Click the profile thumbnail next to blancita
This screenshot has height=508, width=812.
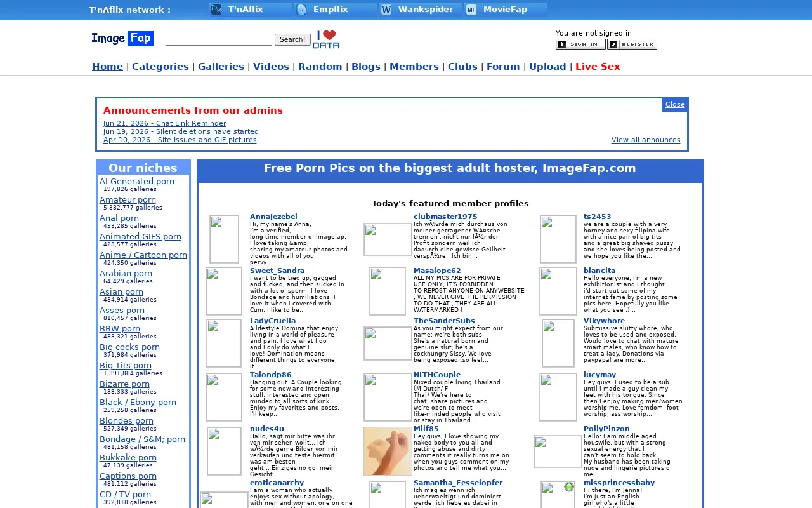(x=558, y=291)
